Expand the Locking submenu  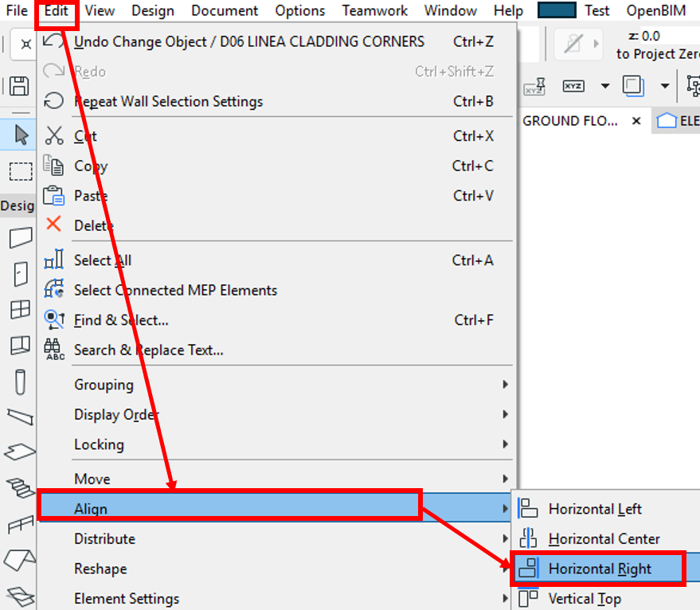click(x=277, y=444)
